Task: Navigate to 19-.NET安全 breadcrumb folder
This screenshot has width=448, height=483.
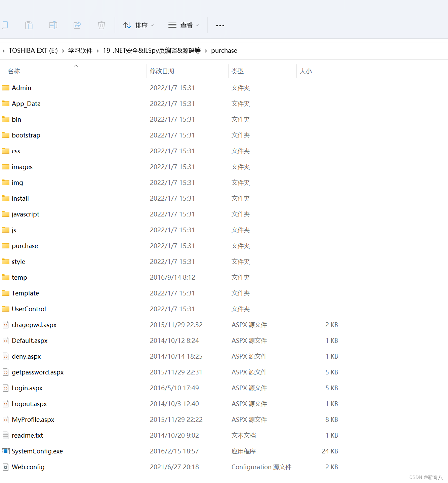Action: (152, 51)
